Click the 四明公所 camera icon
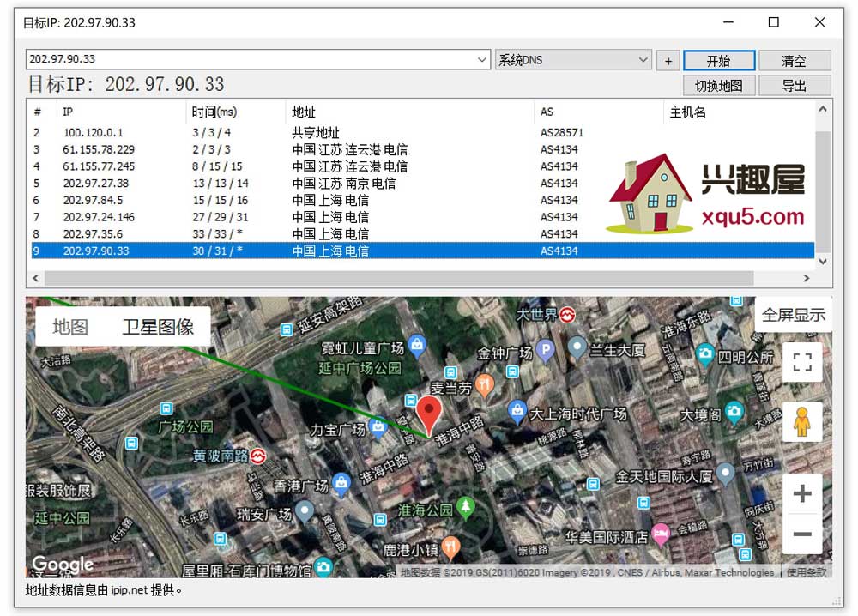Screen dimensions: 858x616 [704, 353]
